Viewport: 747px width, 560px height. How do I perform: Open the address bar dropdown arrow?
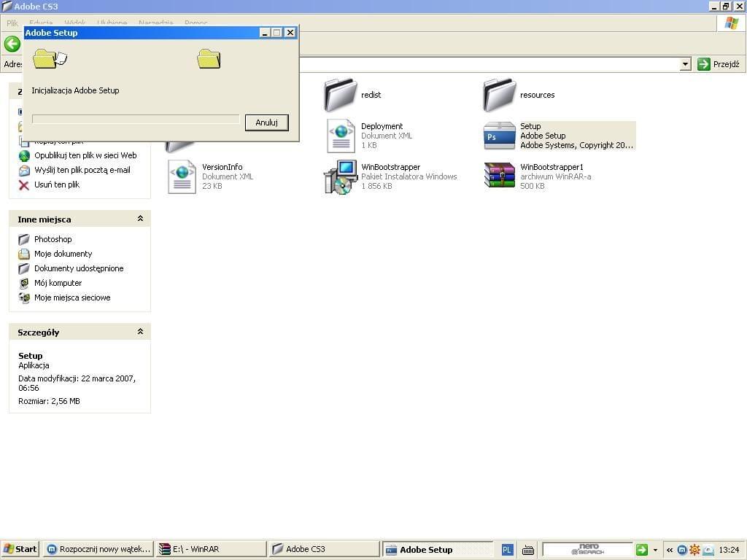point(684,64)
